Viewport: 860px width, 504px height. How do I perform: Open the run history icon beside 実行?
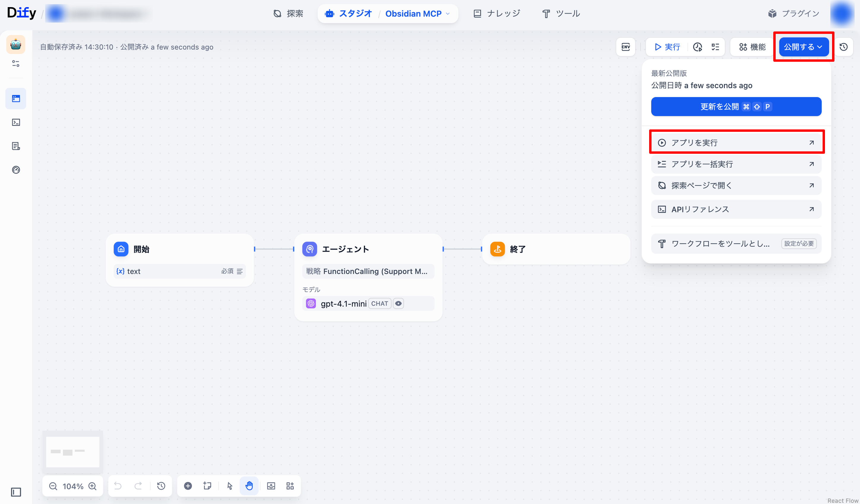point(698,47)
